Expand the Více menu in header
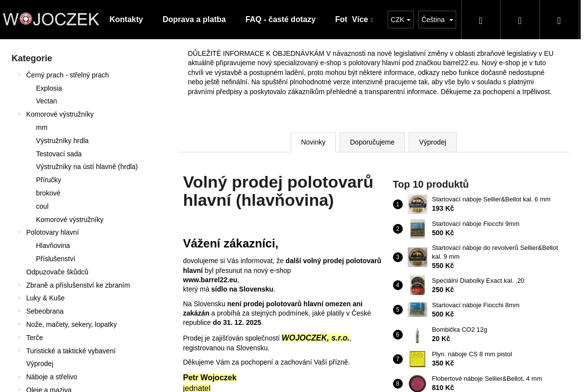Image resolution: width=588 pixels, height=392 pixels. 362,20
